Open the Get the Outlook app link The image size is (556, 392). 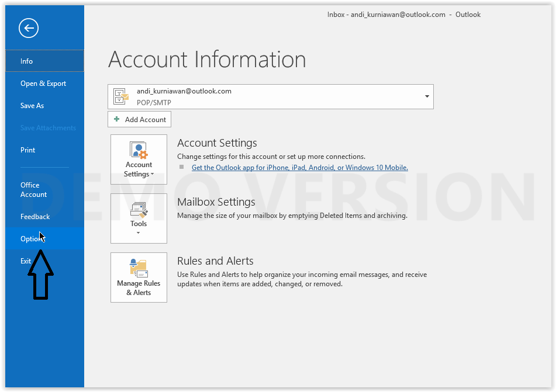coord(299,168)
